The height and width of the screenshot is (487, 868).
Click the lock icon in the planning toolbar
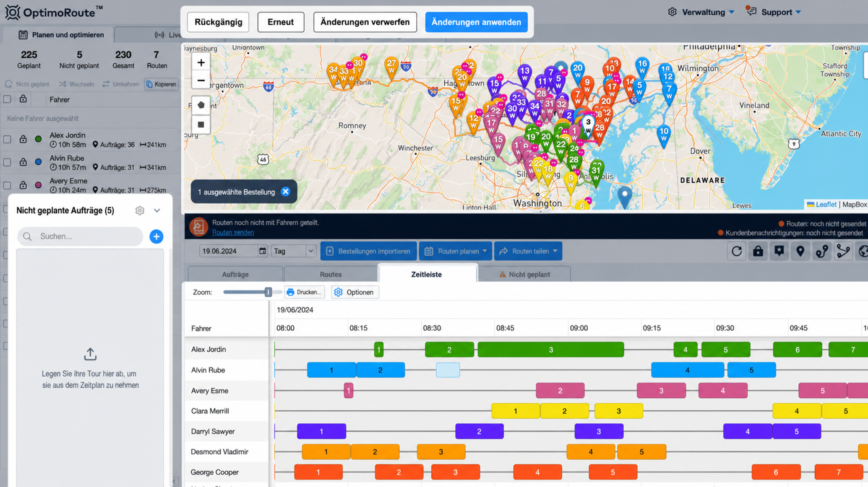point(758,251)
